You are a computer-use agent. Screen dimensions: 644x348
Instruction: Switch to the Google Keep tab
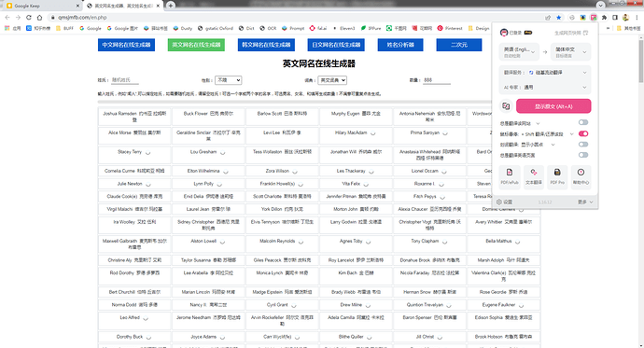point(41,6)
